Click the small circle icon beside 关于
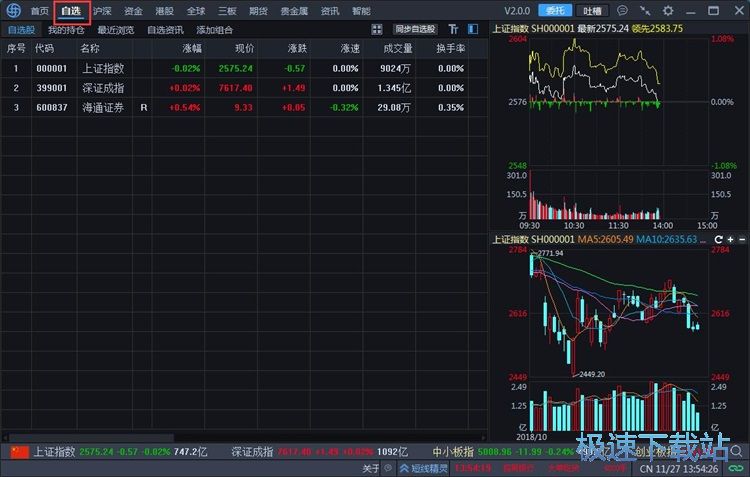The width and height of the screenshot is (750, 477). 388,468
